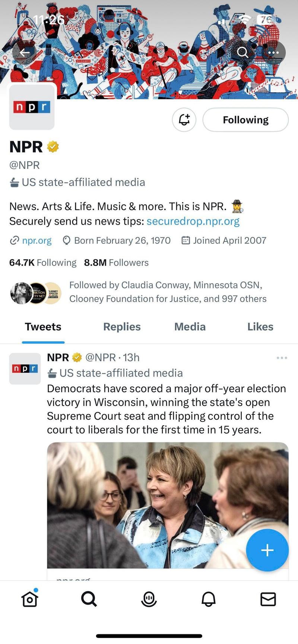The height and width of the screenshot is (644, 298).
Task: Open the Spaces microphone tab
Action: pyautogui.click(x=149, y=599)
